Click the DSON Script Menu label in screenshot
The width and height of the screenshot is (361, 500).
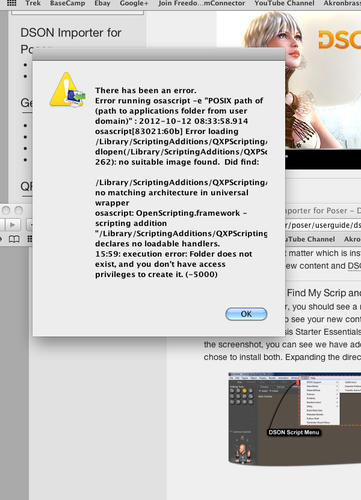(x=294, y=432)
